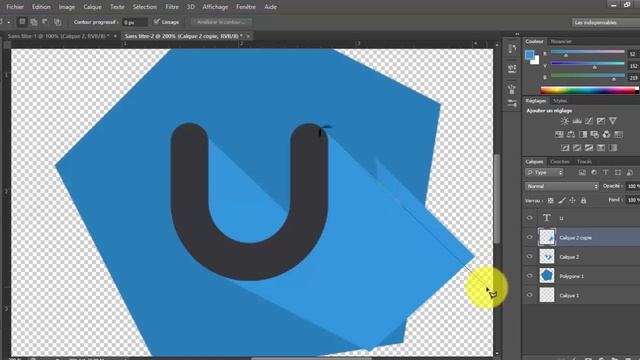Screen dimensions: 640x360
Task: Add an Invert adjustment
Action: tap(565, 148)
